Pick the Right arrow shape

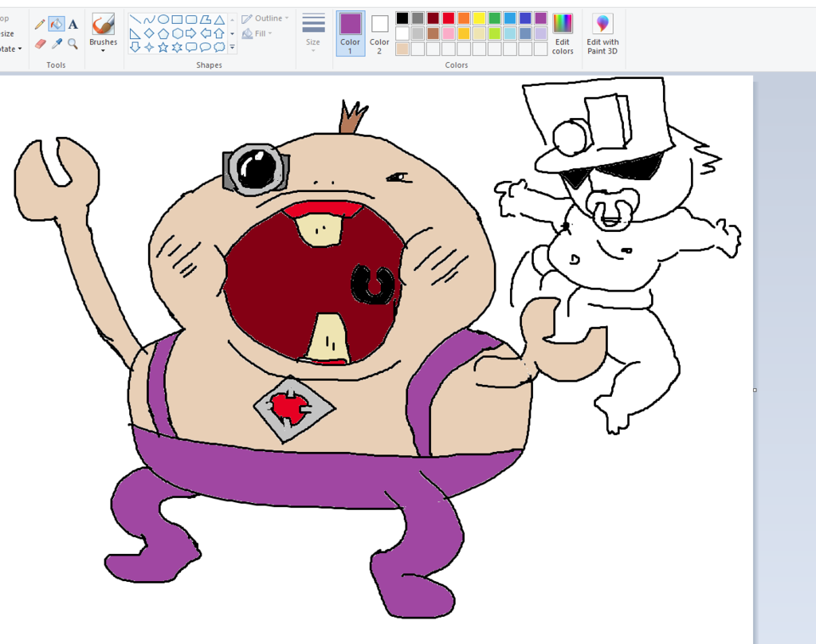pyautogui.click(x=191, y=33)
